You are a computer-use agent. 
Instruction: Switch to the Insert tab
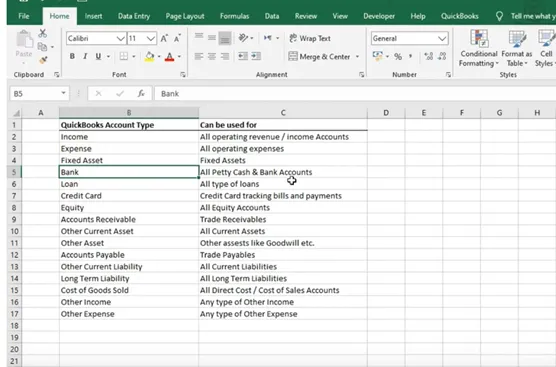coord(93,16)
